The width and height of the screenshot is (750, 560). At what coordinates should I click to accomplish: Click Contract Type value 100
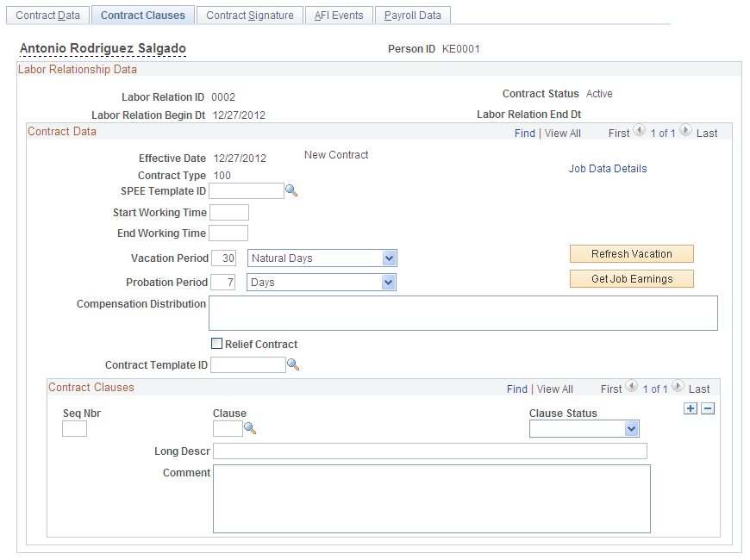(222, 176)
